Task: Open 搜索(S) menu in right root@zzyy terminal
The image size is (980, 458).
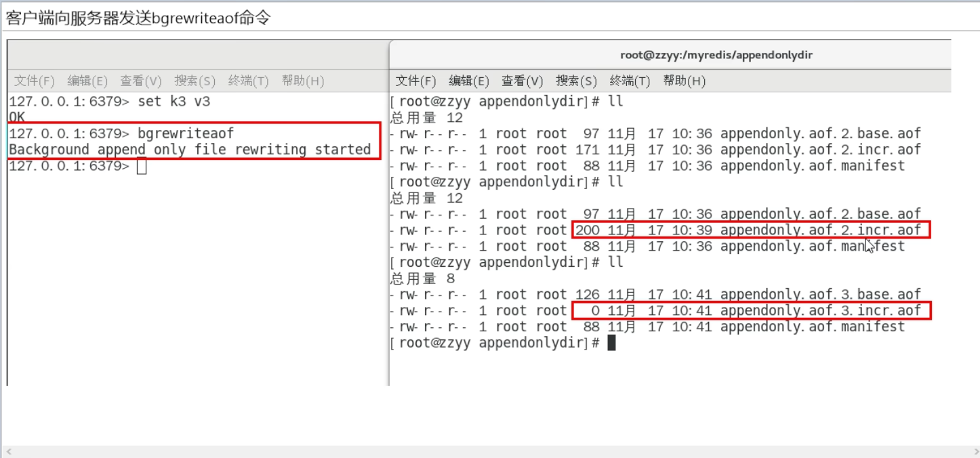Action: (576, 81)
